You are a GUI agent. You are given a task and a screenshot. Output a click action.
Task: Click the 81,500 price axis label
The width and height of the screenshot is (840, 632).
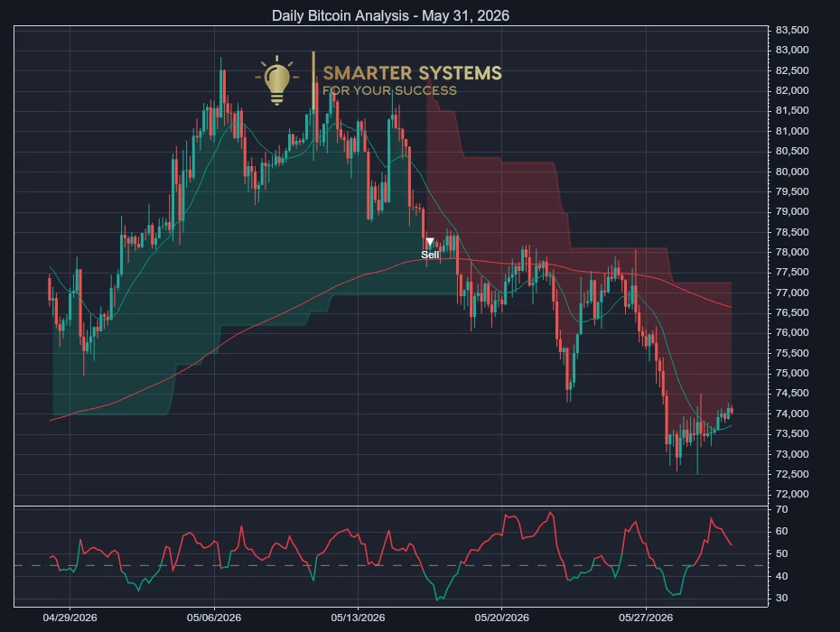(792, 110)
